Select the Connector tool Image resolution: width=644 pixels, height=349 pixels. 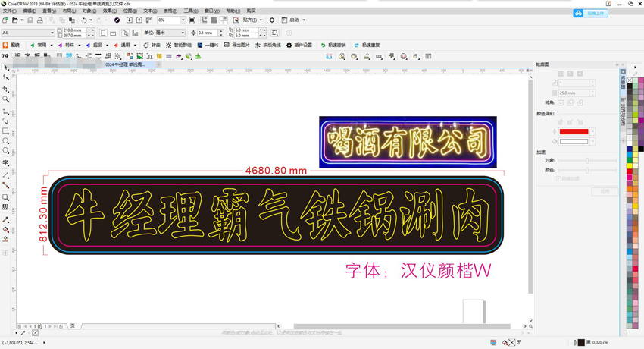coord(5,185)
